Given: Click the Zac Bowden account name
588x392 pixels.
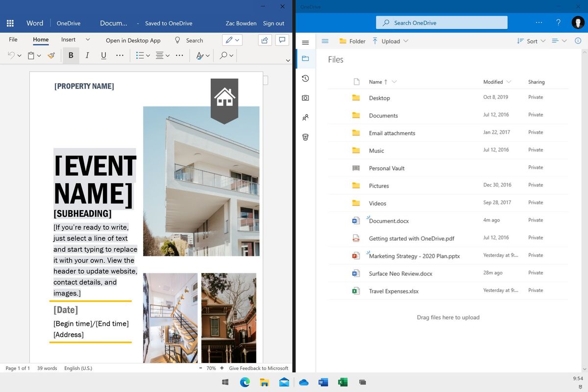Looking at the screenshot, I should coord(241,23).
